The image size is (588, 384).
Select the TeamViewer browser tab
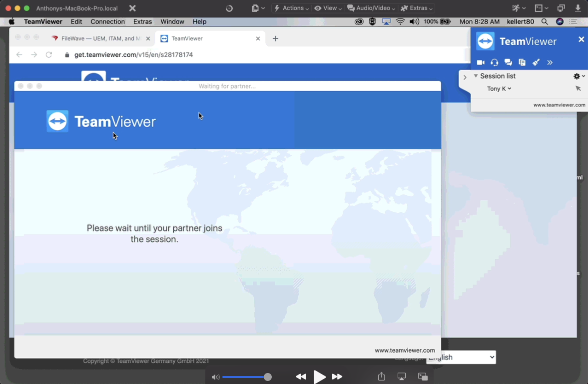coord(210,38)
